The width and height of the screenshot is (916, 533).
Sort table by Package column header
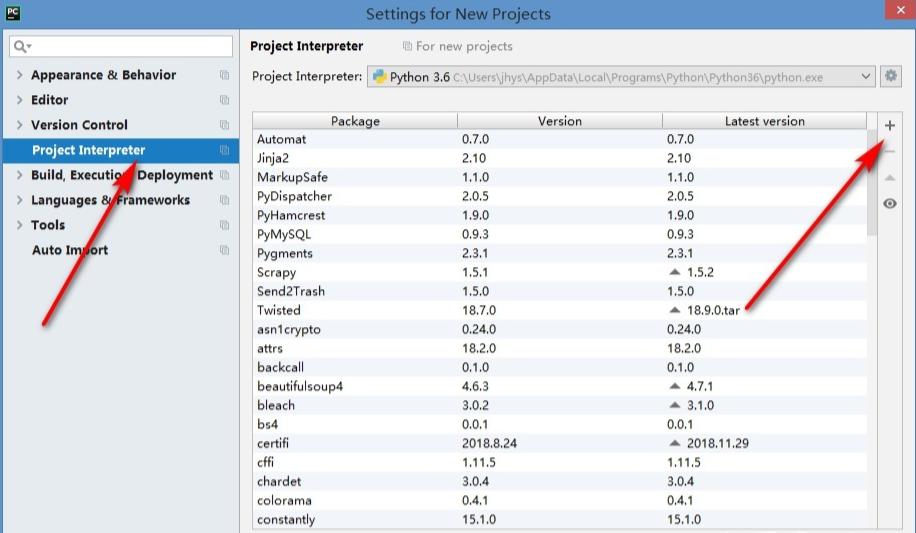[x=355, y=121]
